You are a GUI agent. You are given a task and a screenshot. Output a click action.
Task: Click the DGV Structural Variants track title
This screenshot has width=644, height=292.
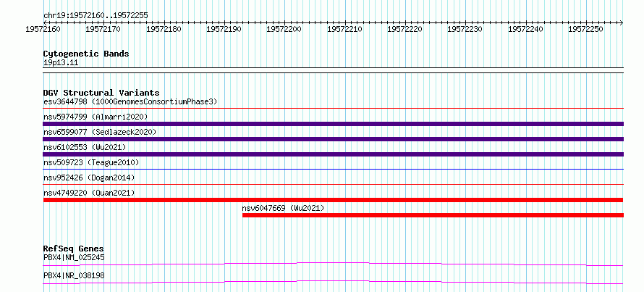tap(101, 93)
